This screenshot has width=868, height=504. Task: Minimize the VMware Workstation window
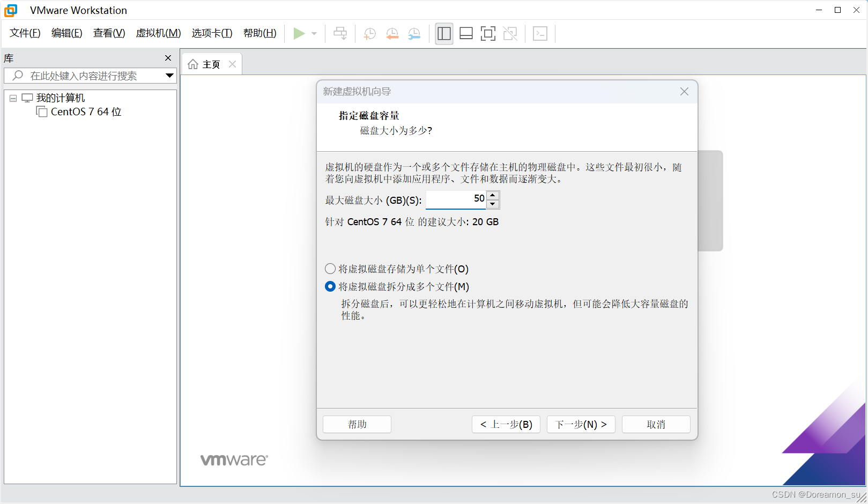click(x=819, y=10)
